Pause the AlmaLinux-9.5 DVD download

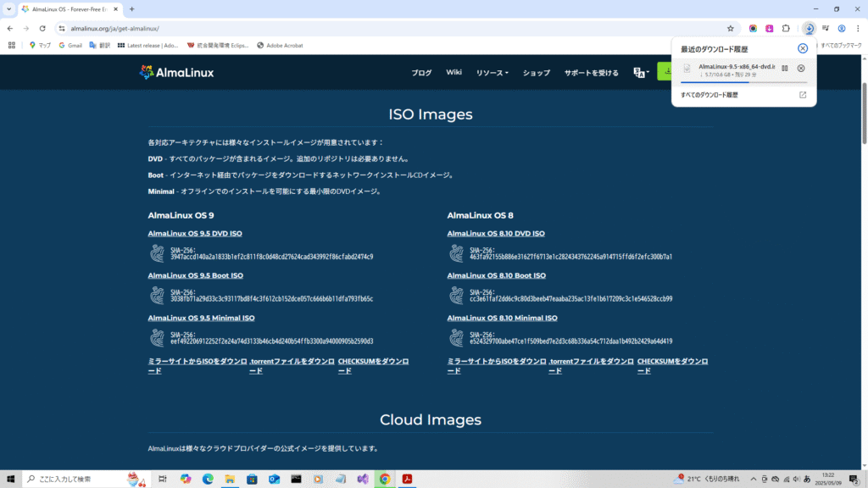pyautogui.click(x=784, y=68)
